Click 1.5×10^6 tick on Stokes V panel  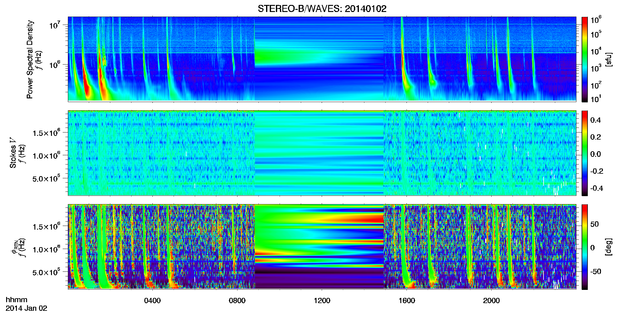pyautogui.click(x=46, y=133)
